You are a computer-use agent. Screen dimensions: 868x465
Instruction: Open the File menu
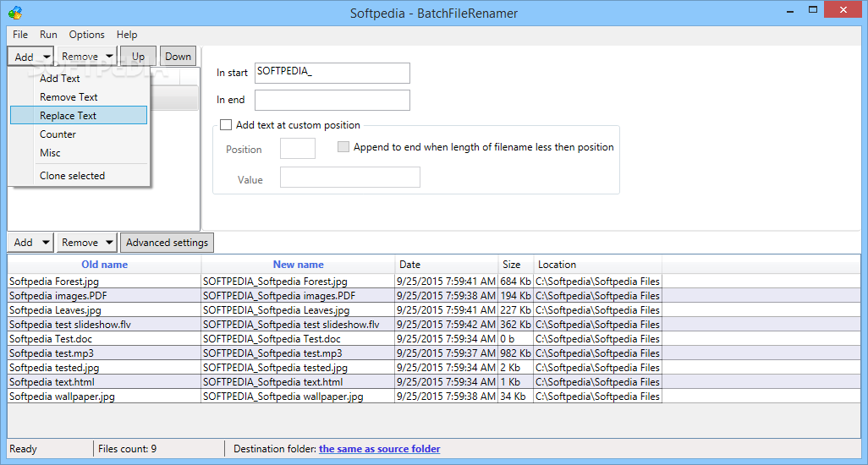(20, 35)
